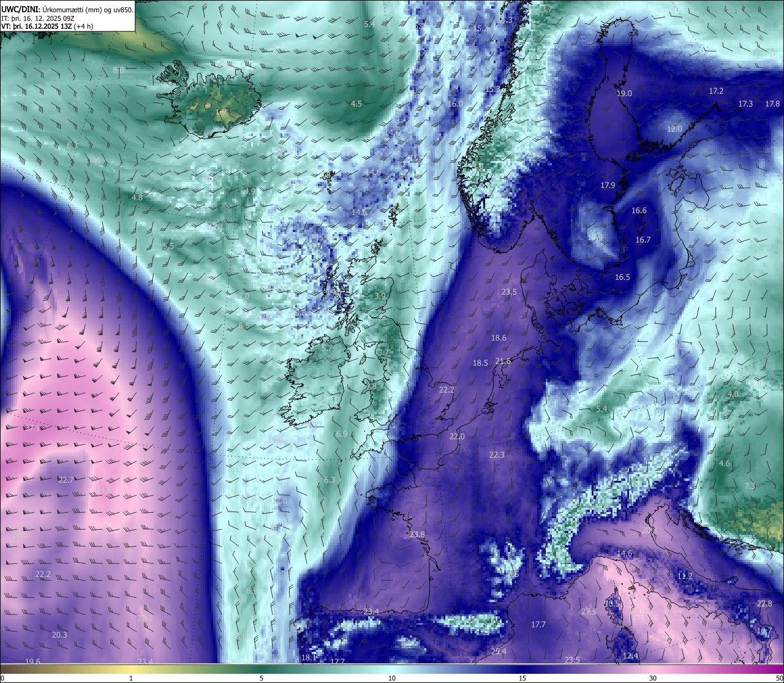Image resolution: width=784 pixels, height=683 pixels.
Task: Click the 17.3 value label
Action: click(745, 104)
